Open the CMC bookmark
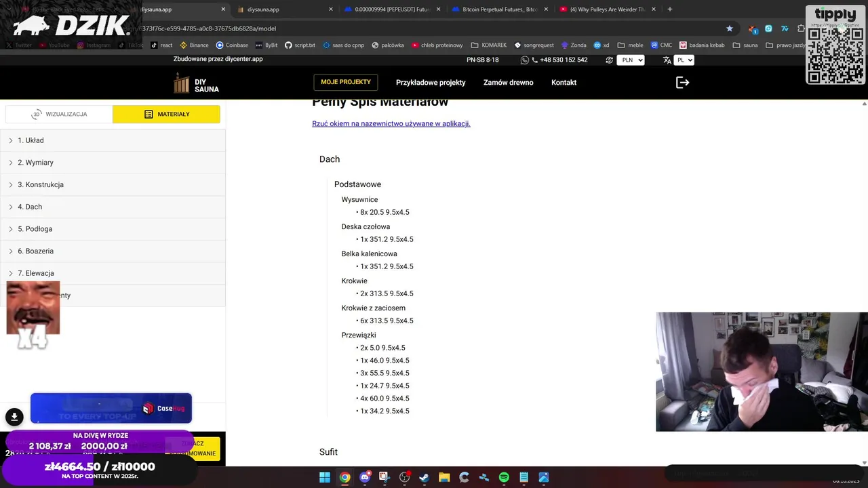868x488 pixels. [x=661, y=45]
